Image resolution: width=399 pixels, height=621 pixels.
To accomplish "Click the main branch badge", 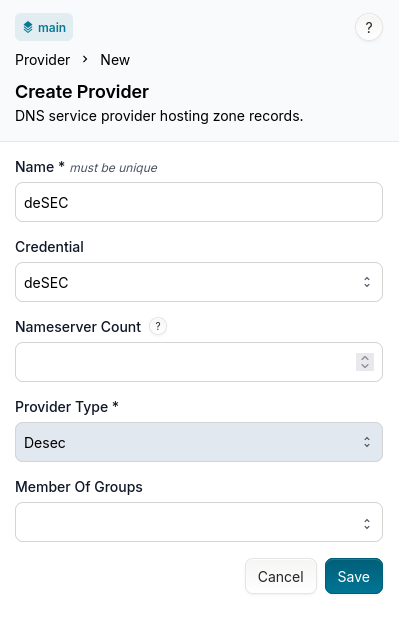I will (x=44, y=27).
